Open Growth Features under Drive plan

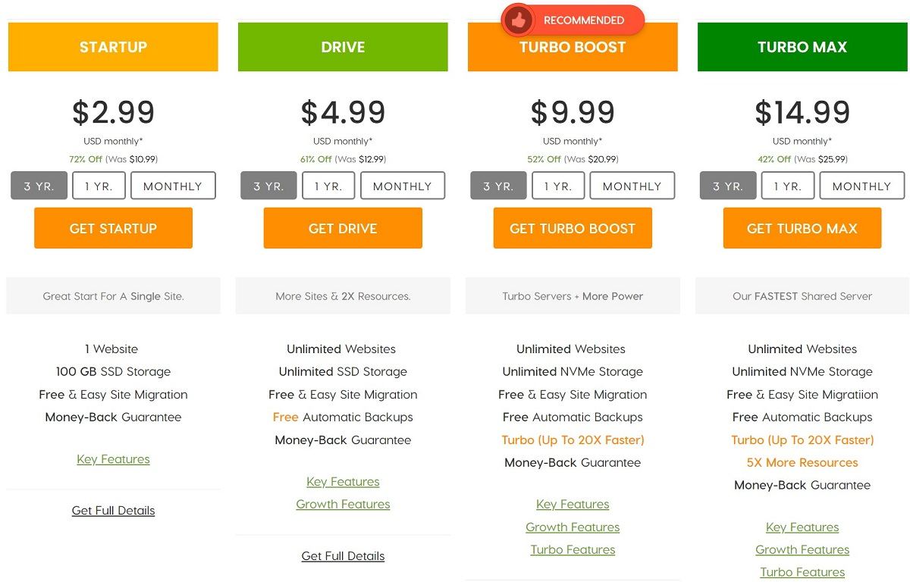coord(343,505)
